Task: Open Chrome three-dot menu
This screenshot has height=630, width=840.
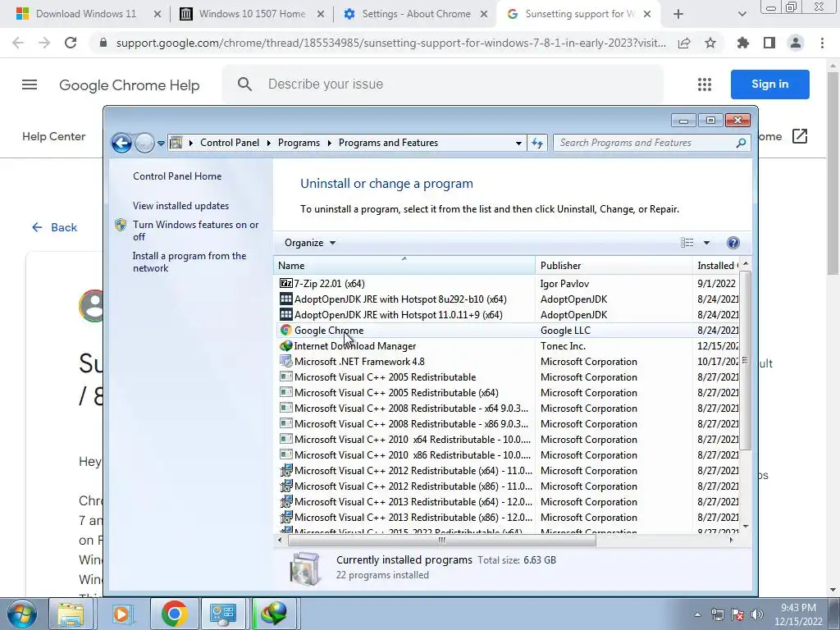Action: [822, 43]
